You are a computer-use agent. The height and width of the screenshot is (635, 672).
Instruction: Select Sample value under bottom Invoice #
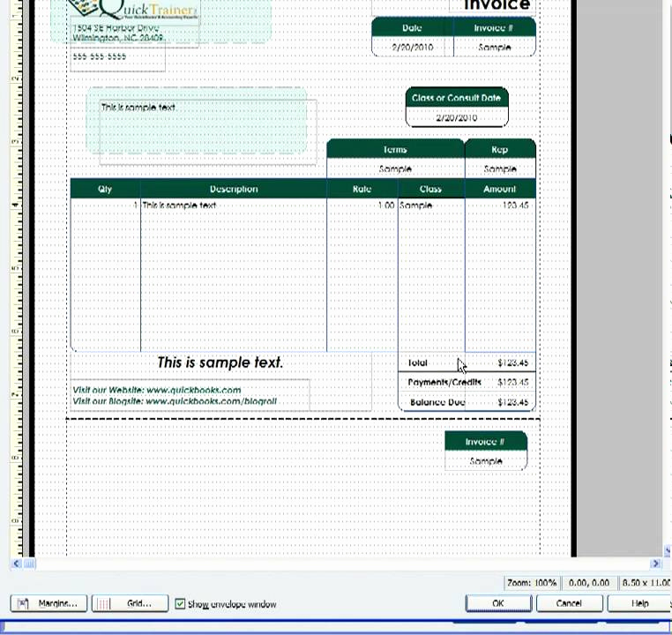[486, 461]
